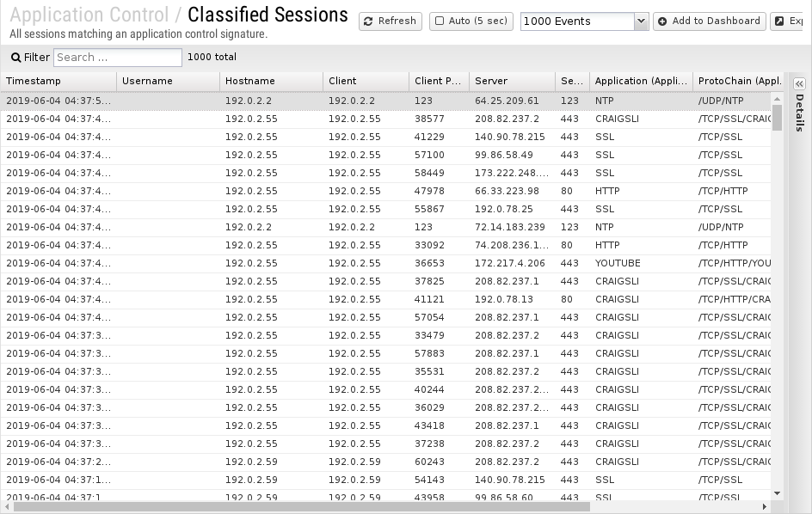
Task: Click the horizontal scroll left arrow
Action: tap(7, 506)
